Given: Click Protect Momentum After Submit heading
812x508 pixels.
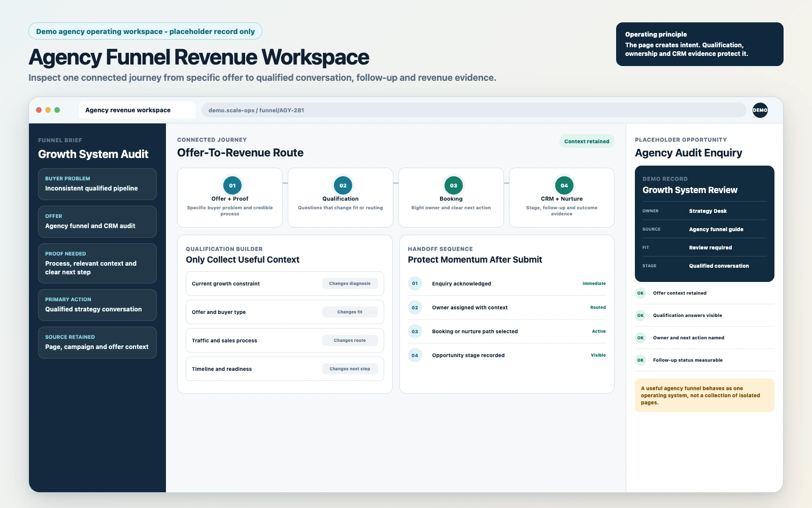Looking at the screenshot, I should (475, 260).
